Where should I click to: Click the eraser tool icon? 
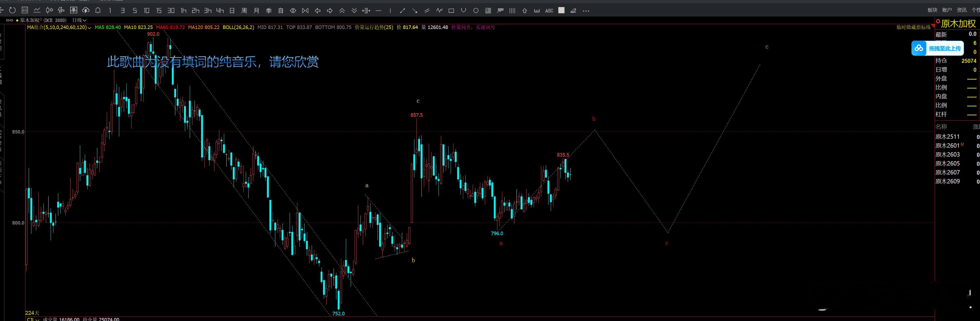(573, 11)
